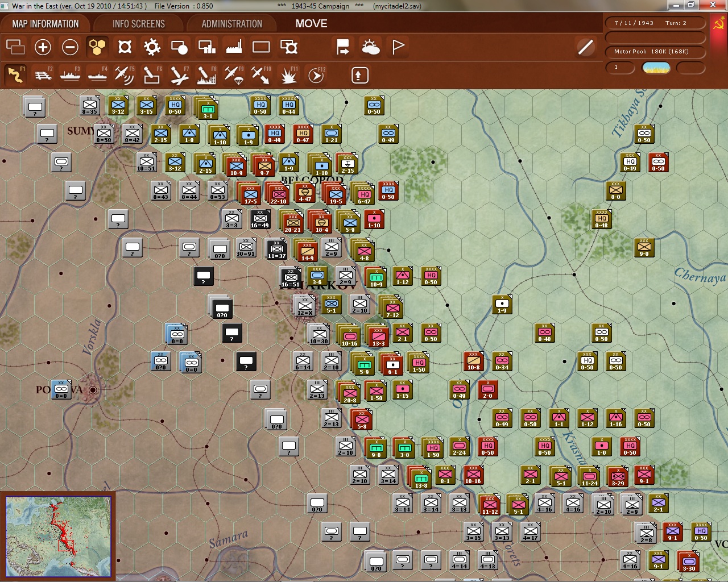The image size is (728, 582).
Task: Select the F2 rail mode button
Action: tap(43, 75)
